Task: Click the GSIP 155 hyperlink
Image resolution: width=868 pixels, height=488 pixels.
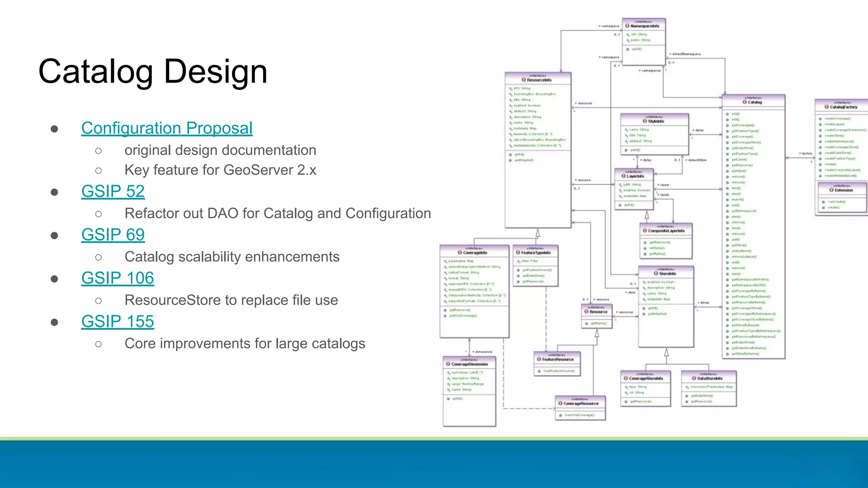Action: [x=117, y=322]
